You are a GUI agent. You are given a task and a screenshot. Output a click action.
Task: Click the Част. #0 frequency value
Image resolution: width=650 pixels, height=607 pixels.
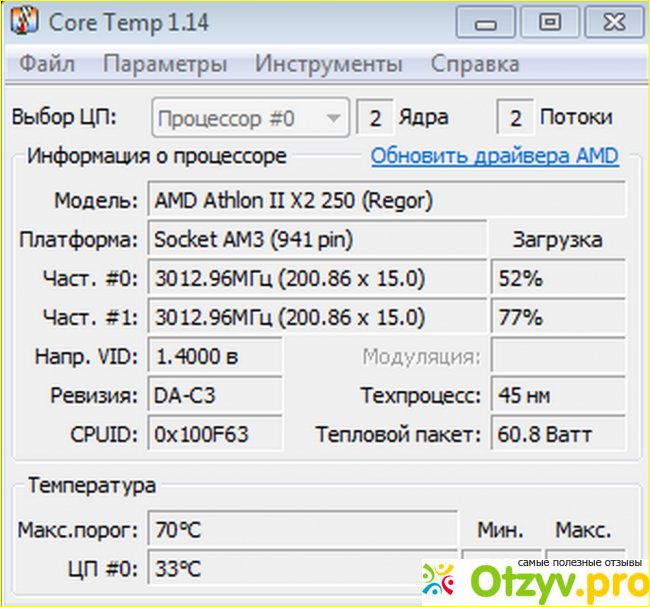click(x=317, y=278)
